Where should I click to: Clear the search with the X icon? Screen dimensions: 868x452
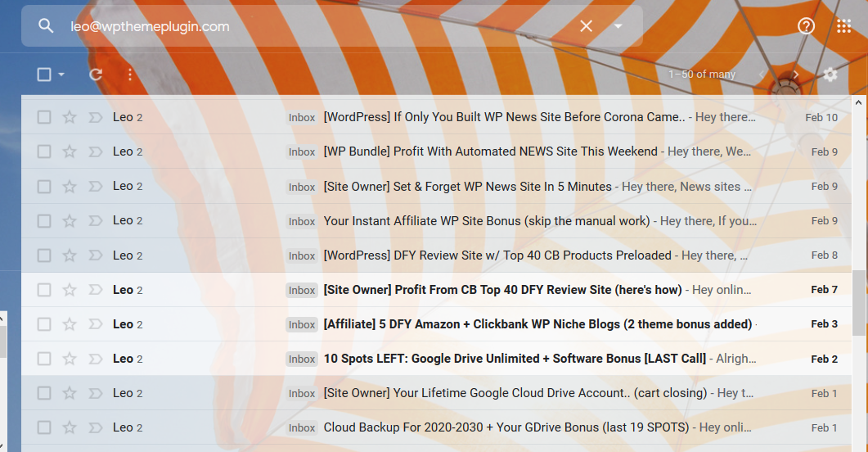pyautogui.click(x=587, y=26)
